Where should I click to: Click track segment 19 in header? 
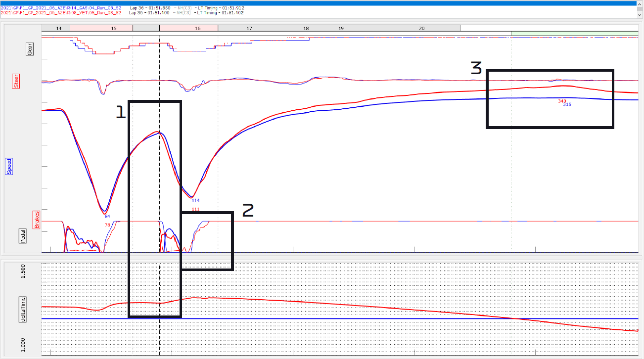coord(341,29)
